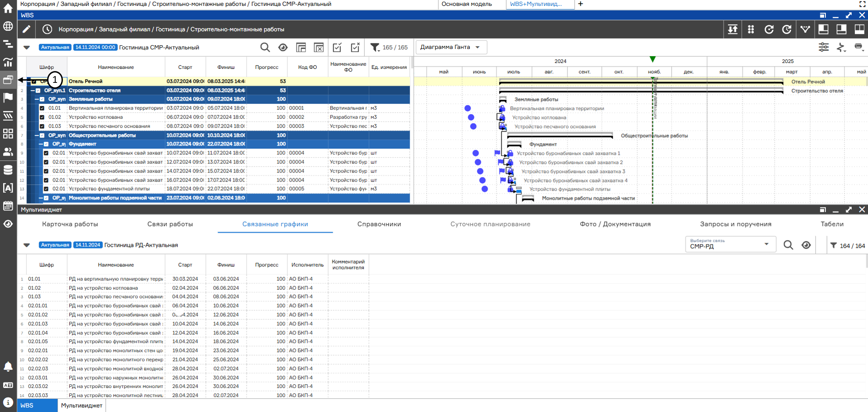The height and width of the screenshot is (412, 868).
Task: Expand the Multiwidget version dropdown arrow
Action: (27, 245)
